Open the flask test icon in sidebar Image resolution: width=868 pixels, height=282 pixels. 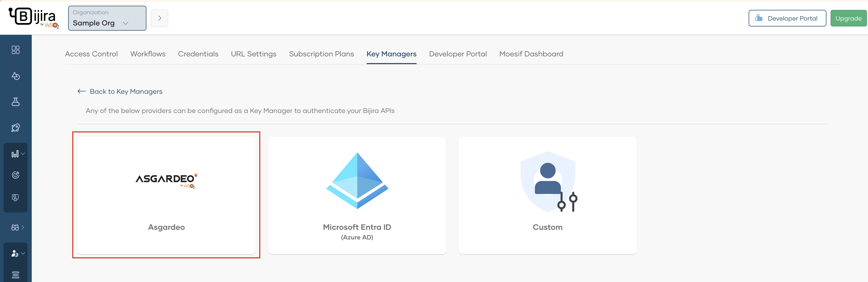click(16, 102)
